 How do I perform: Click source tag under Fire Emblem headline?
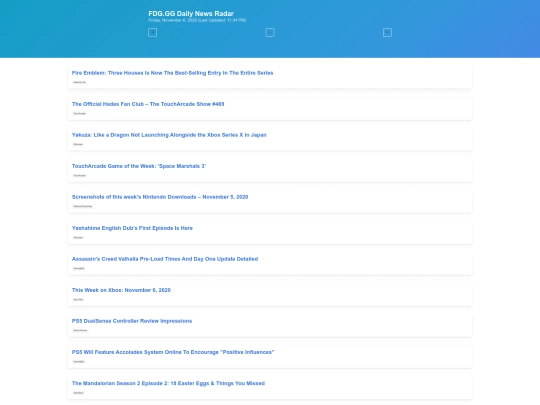point(80,82)
